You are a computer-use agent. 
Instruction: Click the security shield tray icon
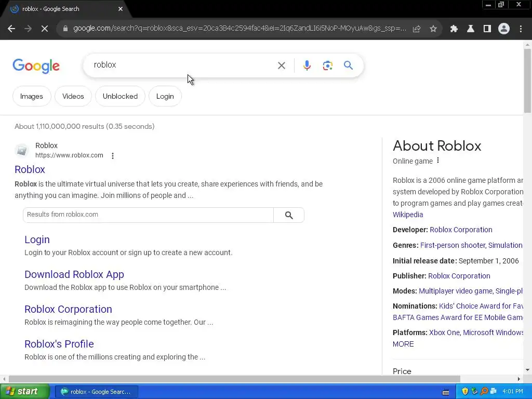pyautogui.click(x=465, y=392)
